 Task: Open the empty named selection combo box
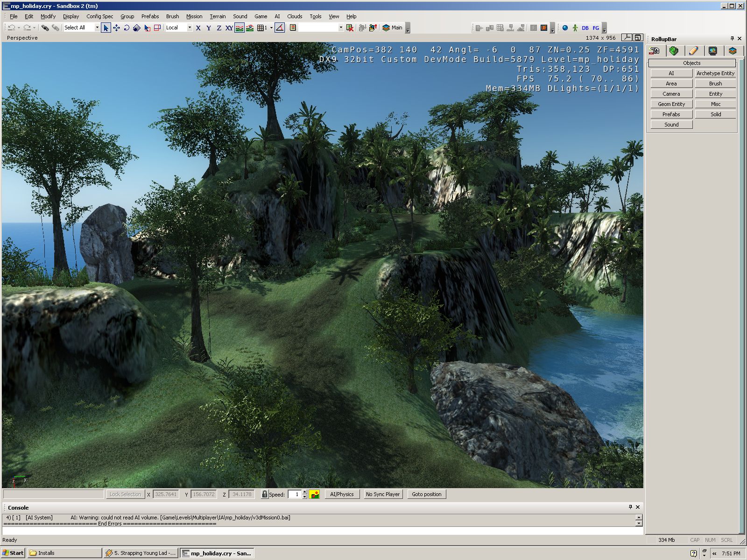[321, 28]
